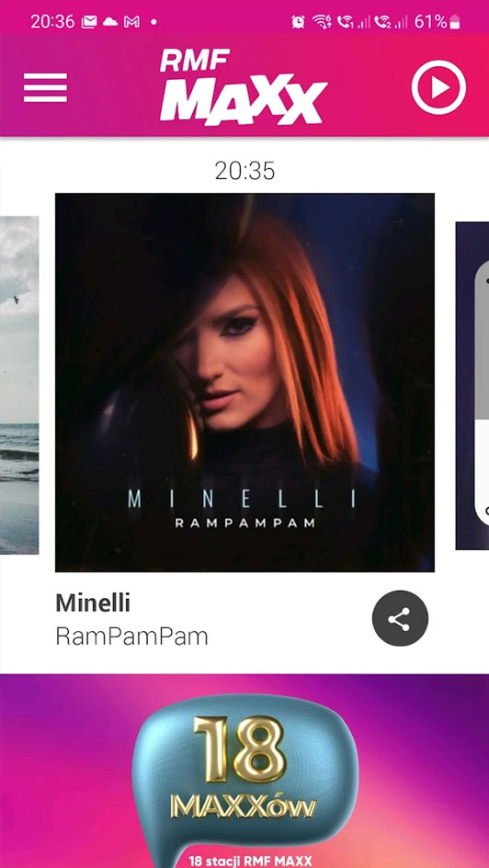Tap the 18 stacji RMF MAXX text
This screenshot has height=868, width=489.
coord(251,861)
